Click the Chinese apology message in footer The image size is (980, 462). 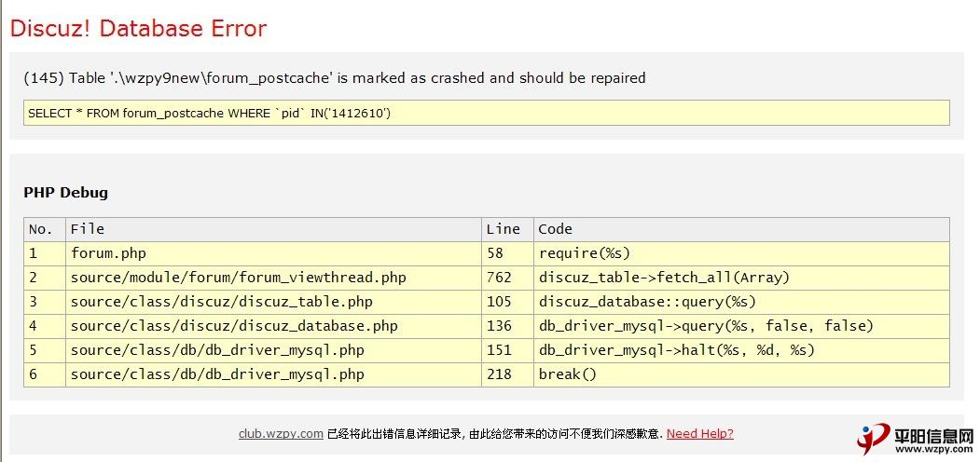point(495,434)
